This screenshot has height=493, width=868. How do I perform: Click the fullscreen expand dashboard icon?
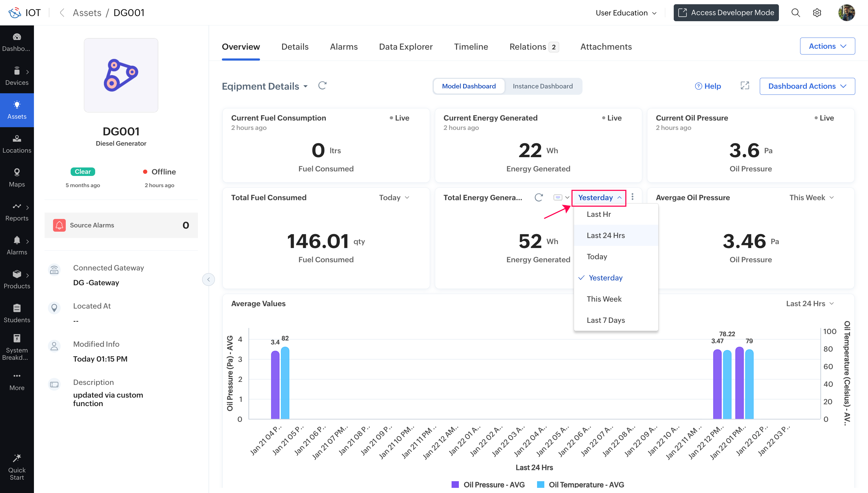744,86
